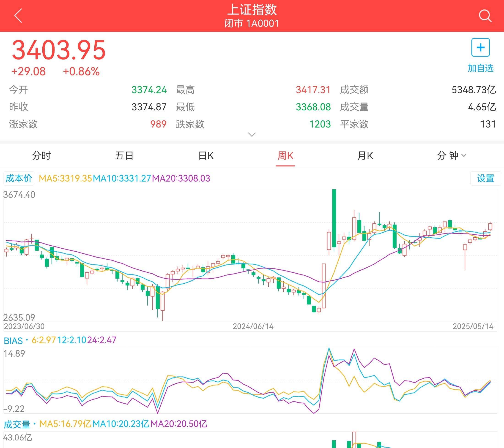The width and height of the screenshot is (504, 448).
Task: Open the 分钟 interval dropdown
Action: (451, 155)
